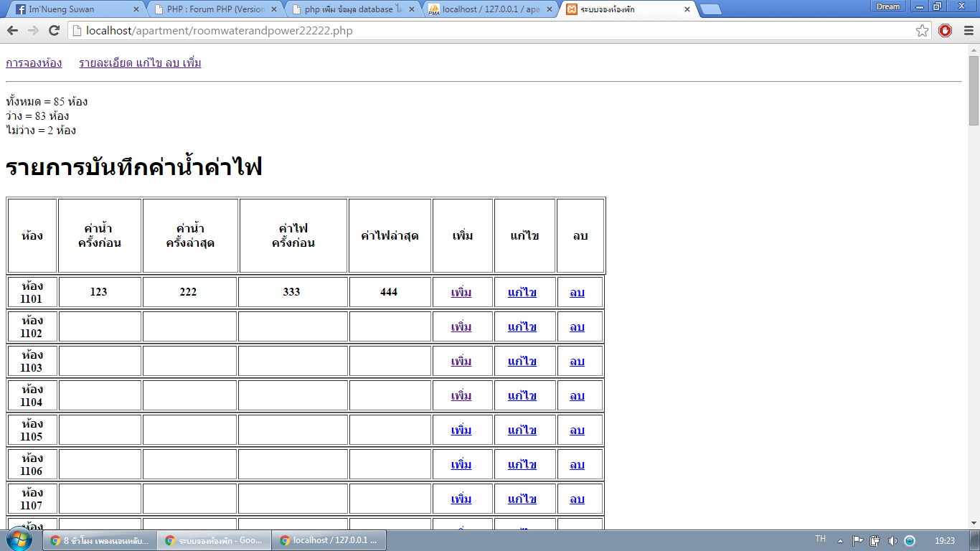Open Chrome menu hamburger icon

[968, 30]
